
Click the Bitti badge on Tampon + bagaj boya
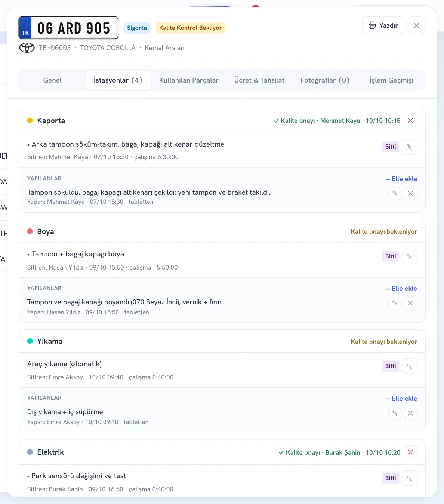point(391,256)
